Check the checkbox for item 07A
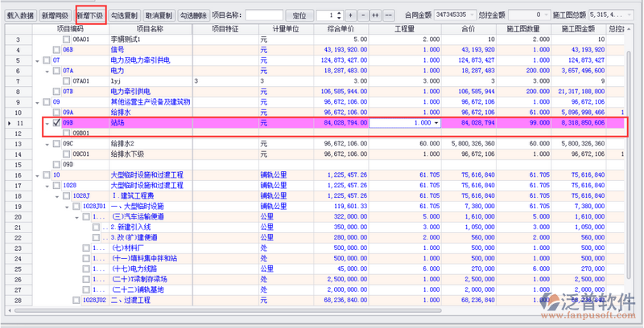644x328 pixels. [56, 71]
